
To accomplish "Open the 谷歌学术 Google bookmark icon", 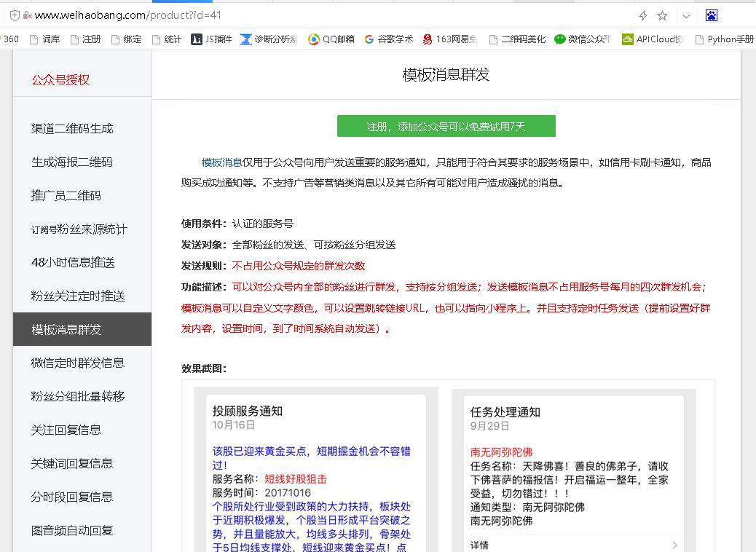I will point(369,39).
